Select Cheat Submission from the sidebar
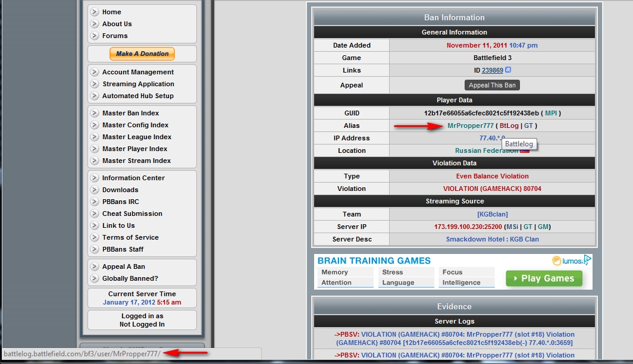 tap(132, 214)
